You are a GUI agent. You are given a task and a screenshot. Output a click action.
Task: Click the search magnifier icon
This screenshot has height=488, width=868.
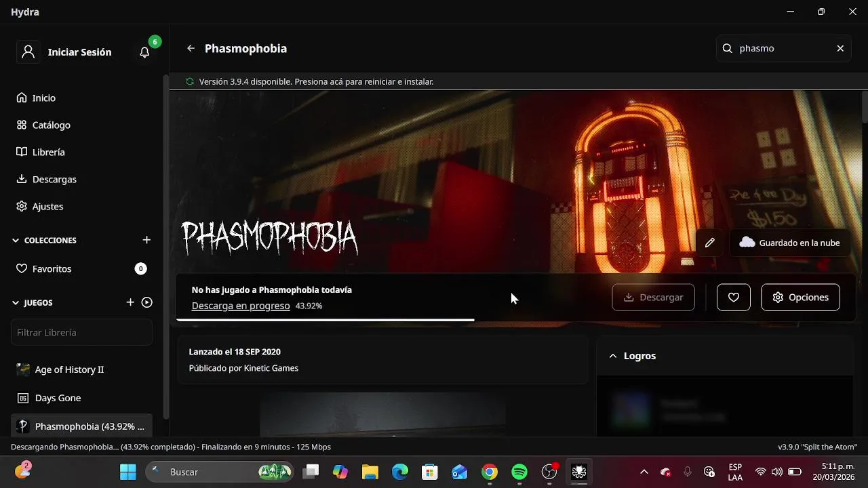click(728, 48)
